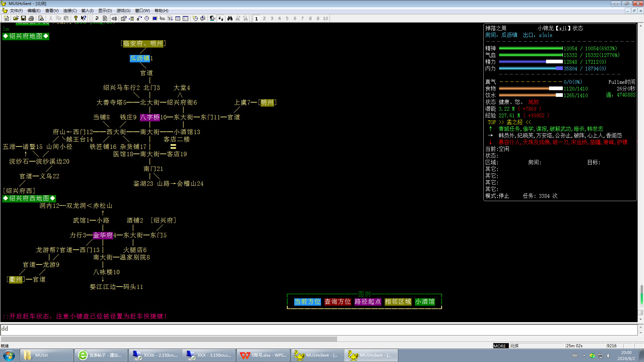Click the 八字桥 highlighted map node
The image size is (644, 362).
(x=150, y=117)
